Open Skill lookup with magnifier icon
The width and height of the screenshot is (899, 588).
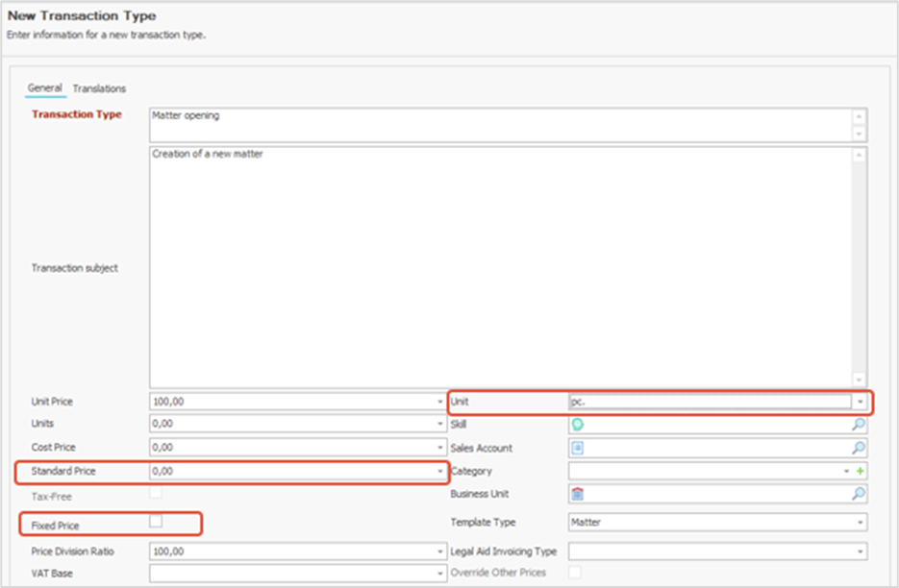(859, 424)
